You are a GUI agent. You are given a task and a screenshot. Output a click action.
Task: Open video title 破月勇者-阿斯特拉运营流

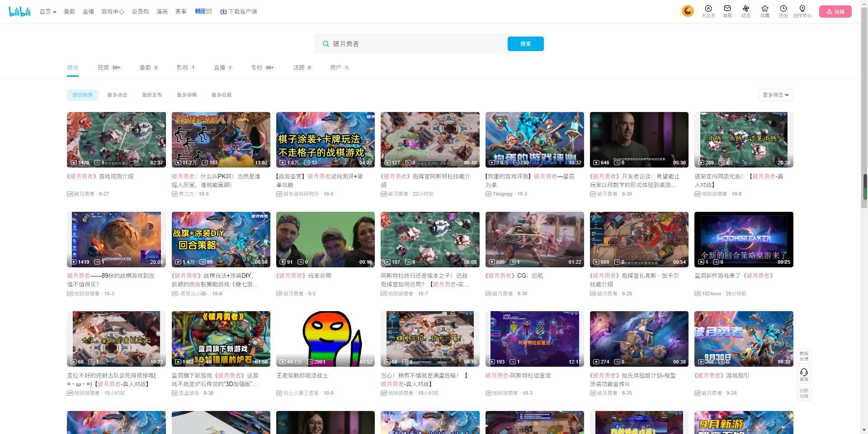pyautogui.click(x=518, y=375)
